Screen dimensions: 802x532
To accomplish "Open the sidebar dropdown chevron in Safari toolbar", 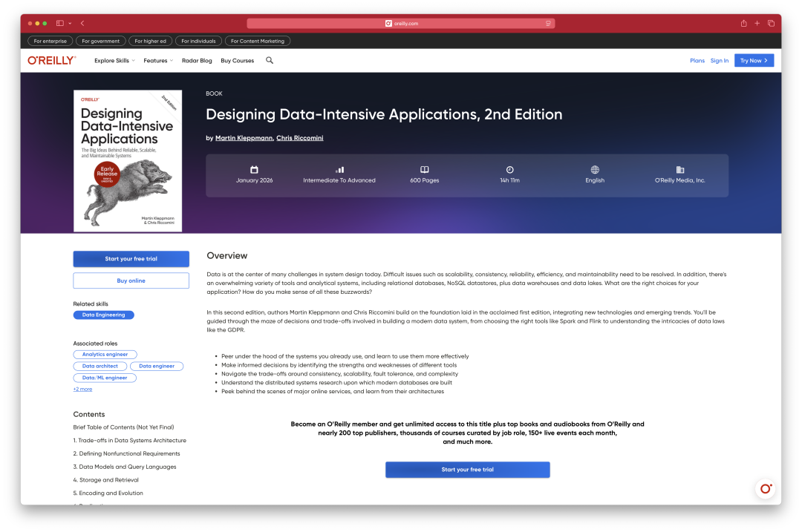I will (x=70, y=23).
